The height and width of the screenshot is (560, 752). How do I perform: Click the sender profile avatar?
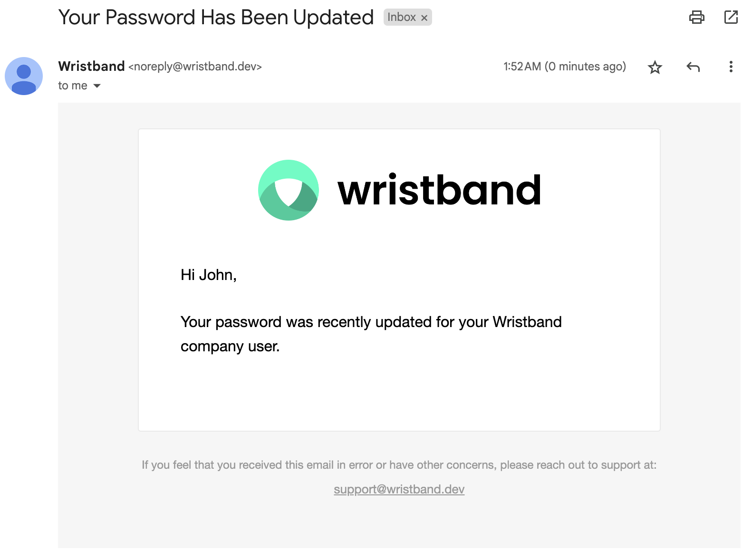[24, 76]
